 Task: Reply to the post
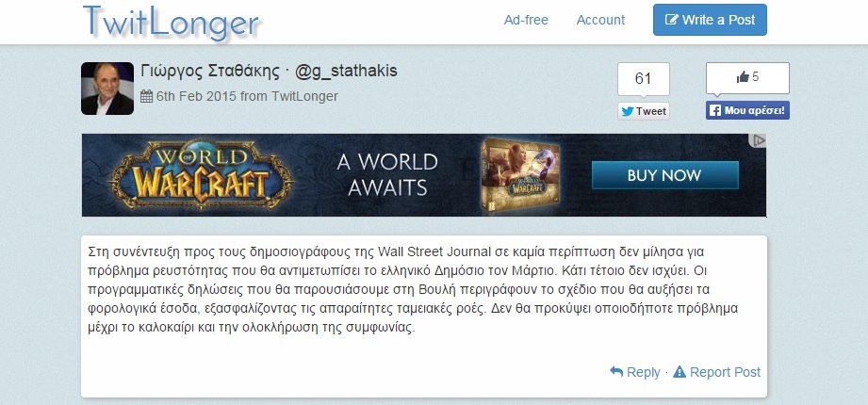point(635,372)
